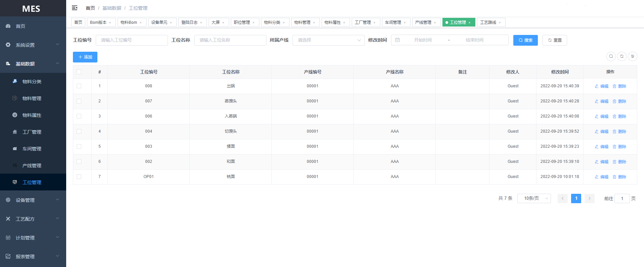Viewport: 644px width, 267px height.
Task: Open the 10条/页 page size dropdown
Action: [x=534, y=198]
